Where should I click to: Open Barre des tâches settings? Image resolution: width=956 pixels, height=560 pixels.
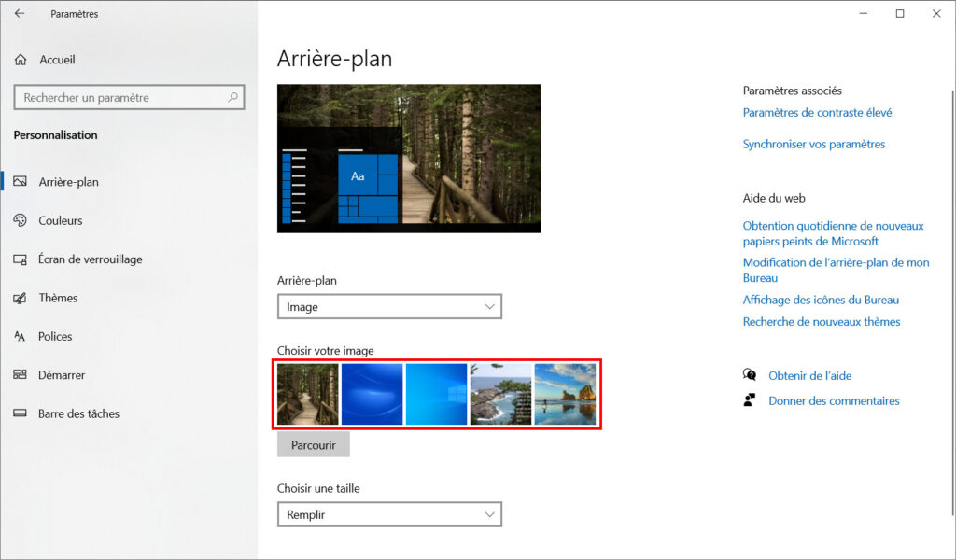[x=78, y=413]
